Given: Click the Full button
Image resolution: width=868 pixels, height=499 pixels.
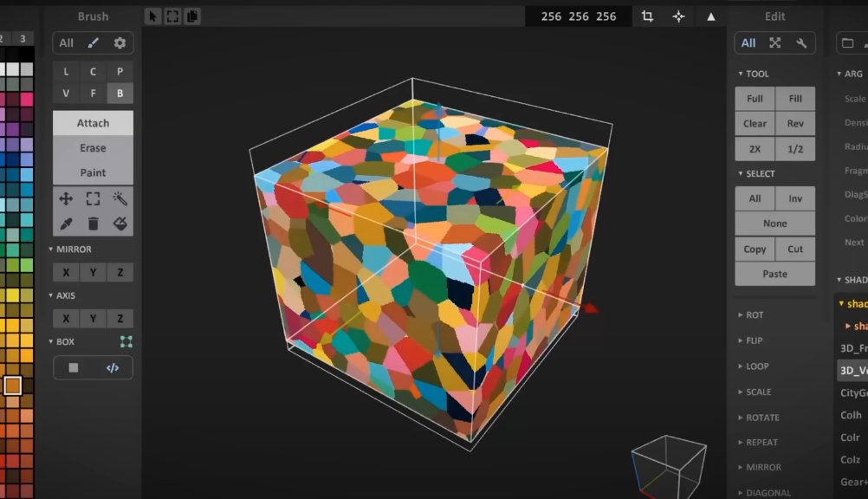Looking at the screenshot, I should [755, 99].
